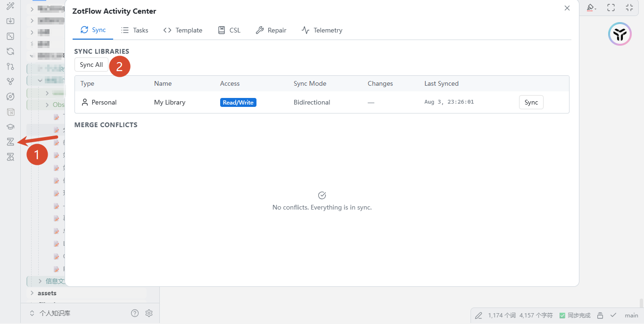Click the dice random note icon
This screenshot has width=644, height=324.
pyautogui.click(x=10, y=36)
